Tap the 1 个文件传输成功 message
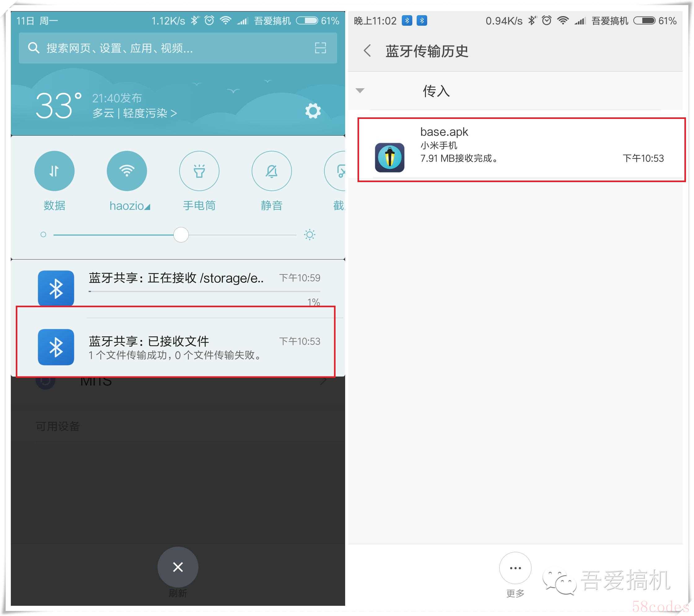694x616 pixels. (x=176, y=356)
